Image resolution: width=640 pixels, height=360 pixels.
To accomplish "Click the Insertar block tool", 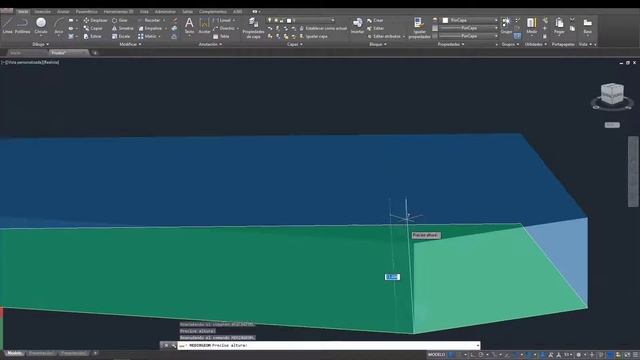I will click(358, 25).
